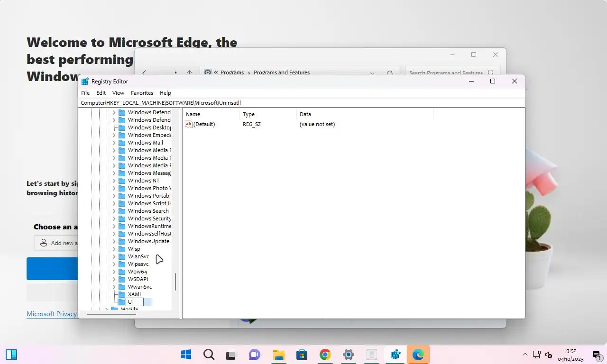The width and height of the screenshot is (607, 364).
Task: Select the Windows Embed key
Action: coord(149,135)
